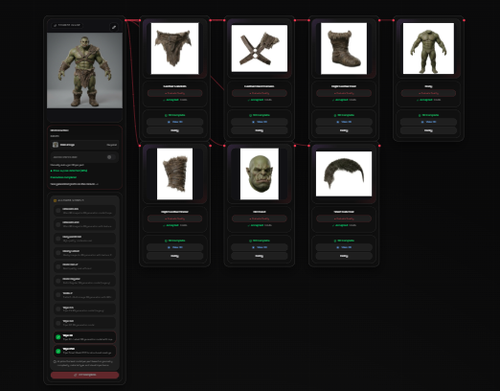500x391 pixels.
Task: Click the white-text lowest button on the body card
Action: coord(428,131)
